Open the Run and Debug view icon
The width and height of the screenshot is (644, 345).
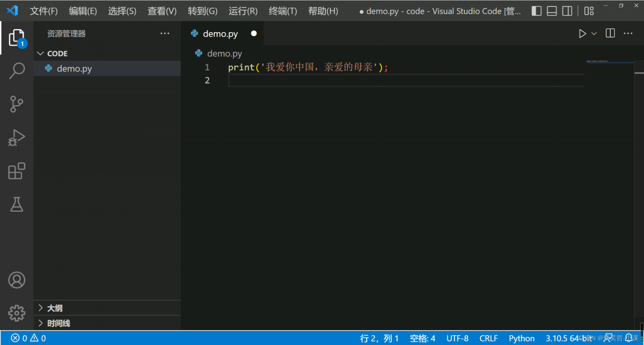tap(17, 138)
